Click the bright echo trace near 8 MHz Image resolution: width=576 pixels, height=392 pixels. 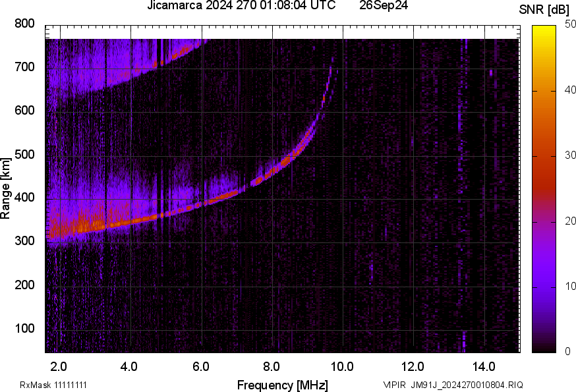[x=277, y=167]
